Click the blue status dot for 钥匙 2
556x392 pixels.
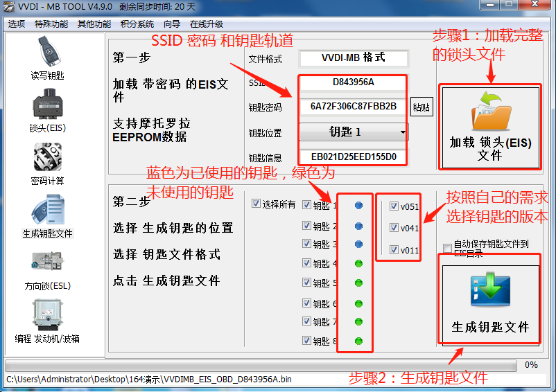click(x=358, y=226)
